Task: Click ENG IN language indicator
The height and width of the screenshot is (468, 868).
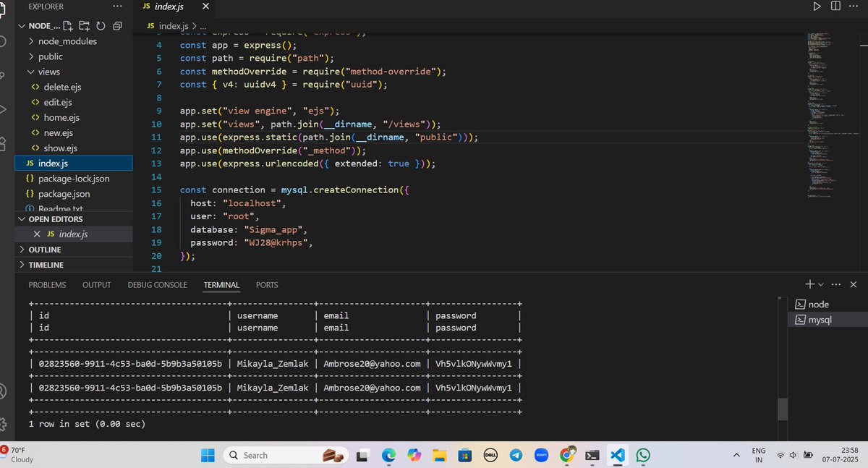Action: (759, 455)
